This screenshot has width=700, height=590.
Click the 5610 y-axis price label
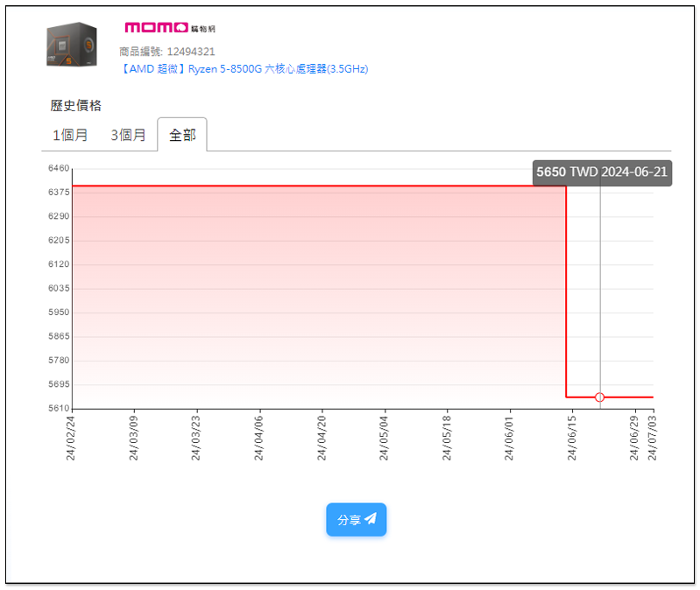(59, 408)
